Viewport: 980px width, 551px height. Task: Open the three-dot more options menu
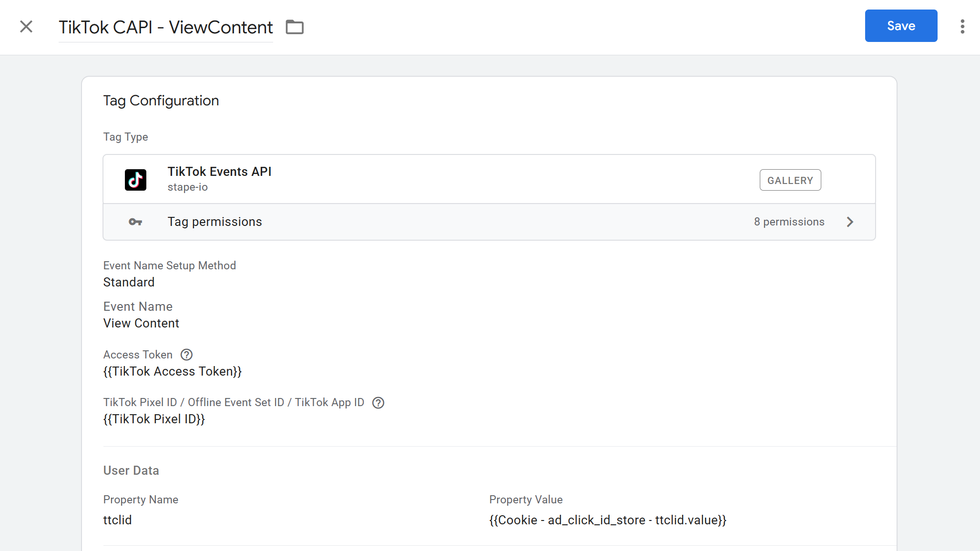pos(962,27)
